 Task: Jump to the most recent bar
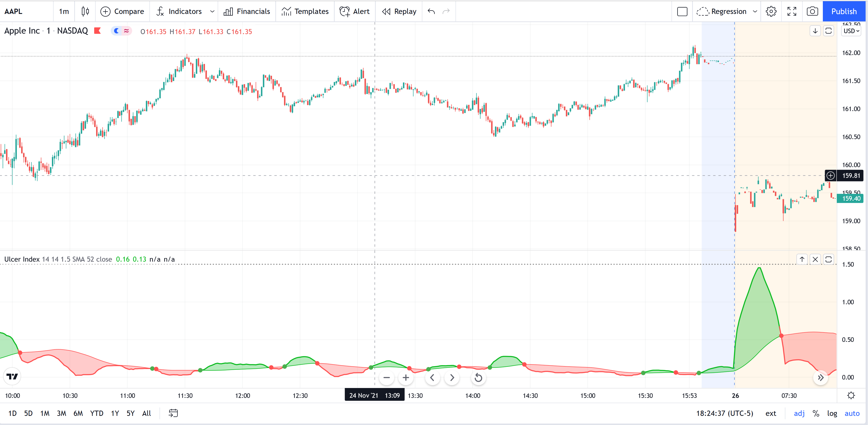(820, 378)
